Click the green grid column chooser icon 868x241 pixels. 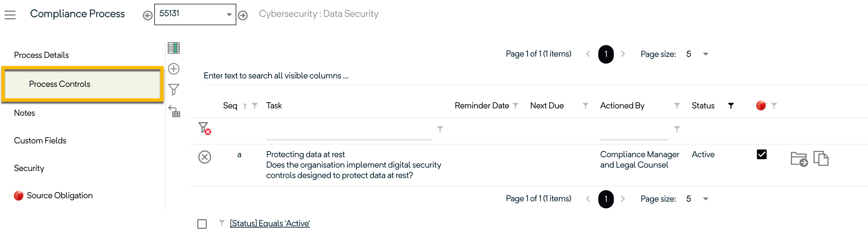coord(173,48)
